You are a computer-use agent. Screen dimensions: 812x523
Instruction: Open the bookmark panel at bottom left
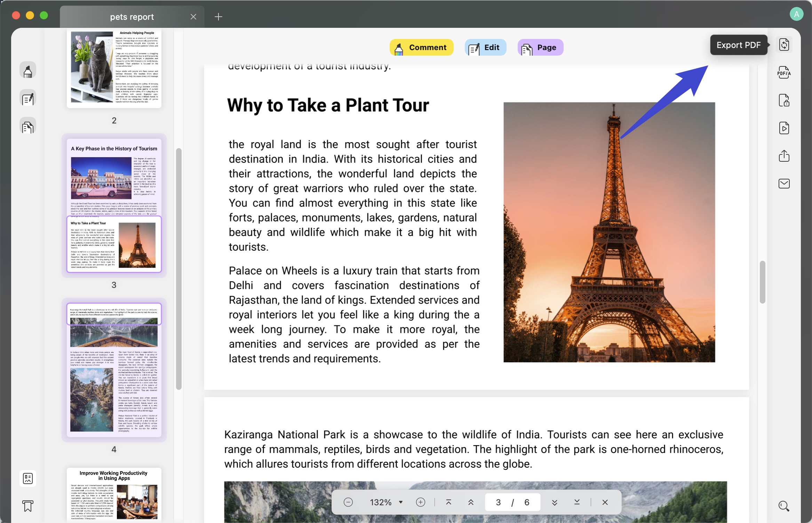pos(28,506)
